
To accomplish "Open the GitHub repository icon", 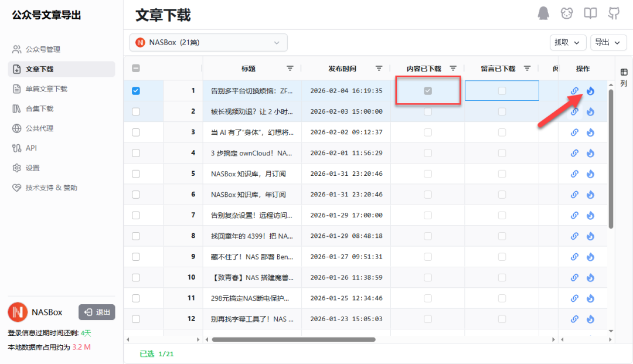I will tap(614, 13).
